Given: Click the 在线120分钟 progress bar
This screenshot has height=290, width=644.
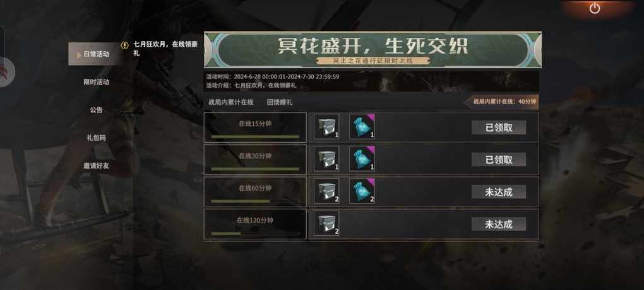Looking at the screenshot, I should (x=255, y=233).
